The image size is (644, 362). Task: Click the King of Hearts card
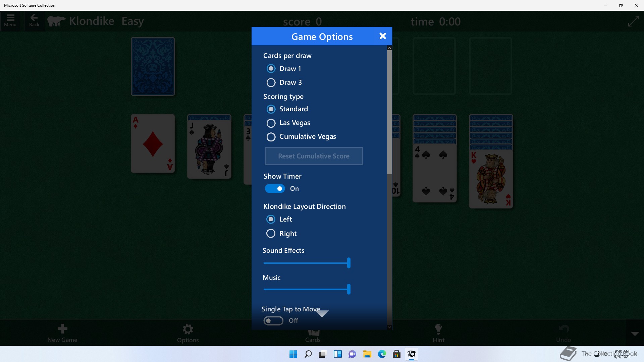click(x=491, y=179)
